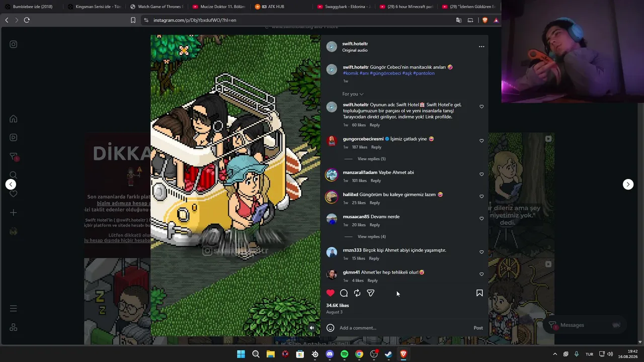Expand the For you comment sort dropdown
This screenshot has height=362, width=644.
click(353, 94)
